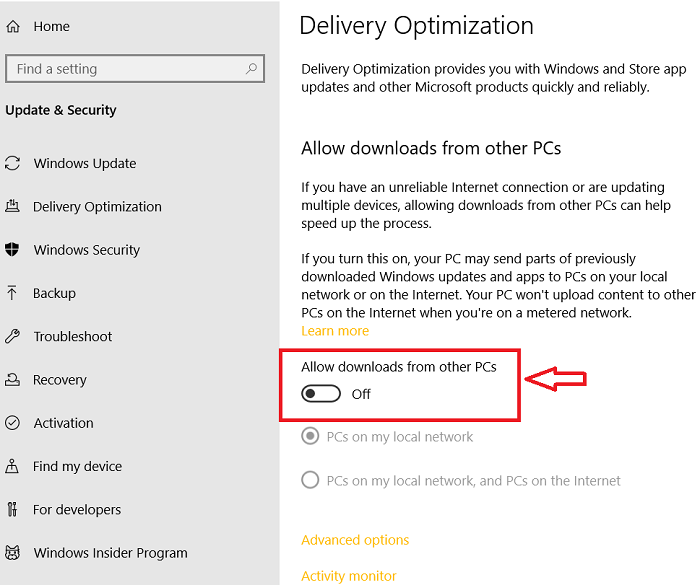Click the Home house icon

tap(13, 26)
